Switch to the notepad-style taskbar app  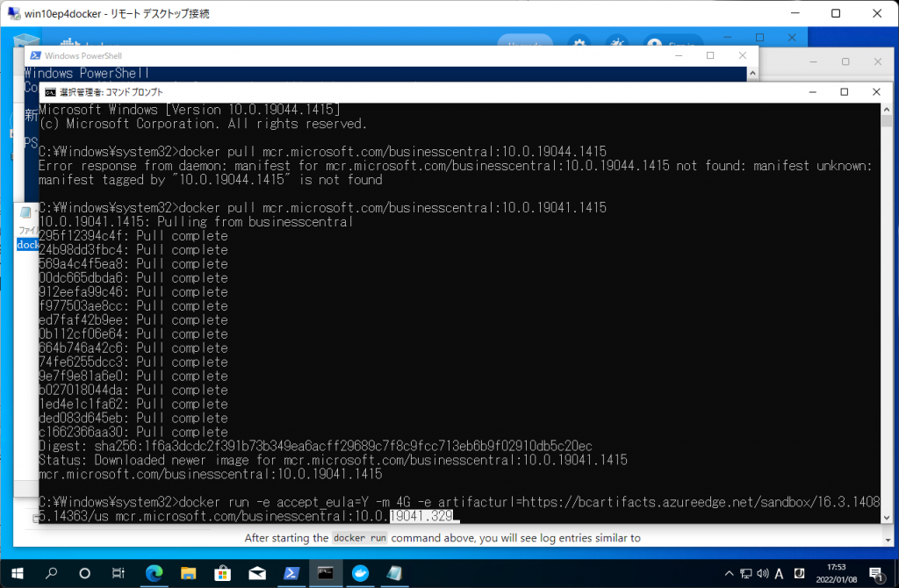tap(394, 573)
